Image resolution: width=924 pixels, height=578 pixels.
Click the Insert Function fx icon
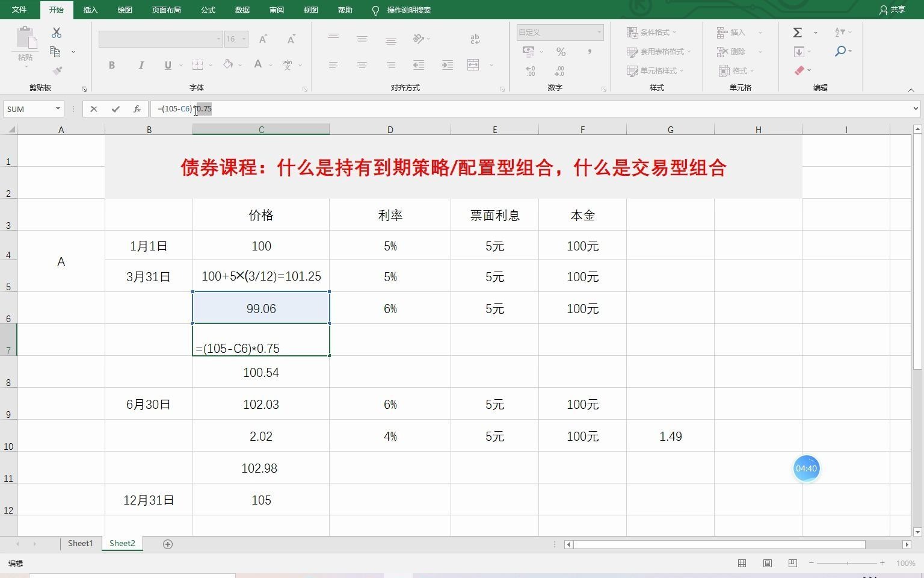(137, 109)
